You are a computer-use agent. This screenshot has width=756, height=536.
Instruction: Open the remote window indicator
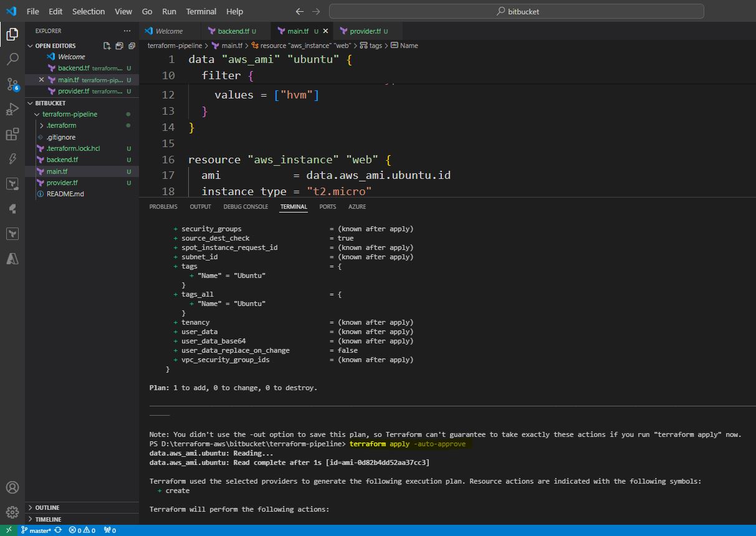(8, 530)
